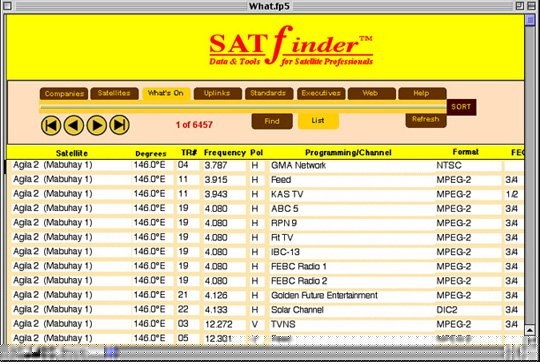540x362 pixels.
Task: Switch to List view button
Action: coord(318,121)
